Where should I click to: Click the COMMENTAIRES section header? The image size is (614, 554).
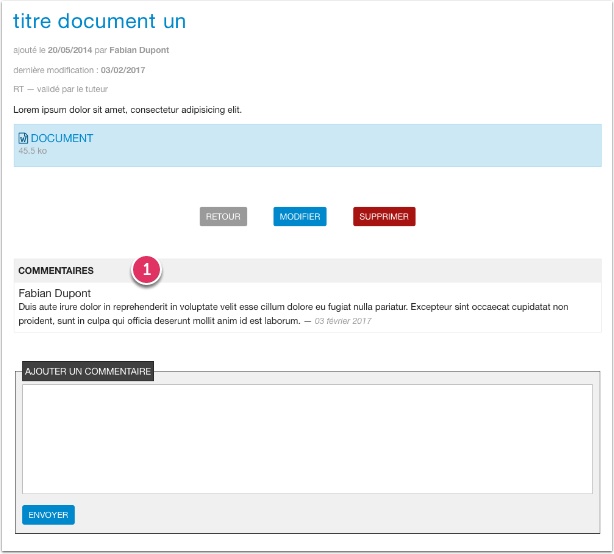[56, 271]
